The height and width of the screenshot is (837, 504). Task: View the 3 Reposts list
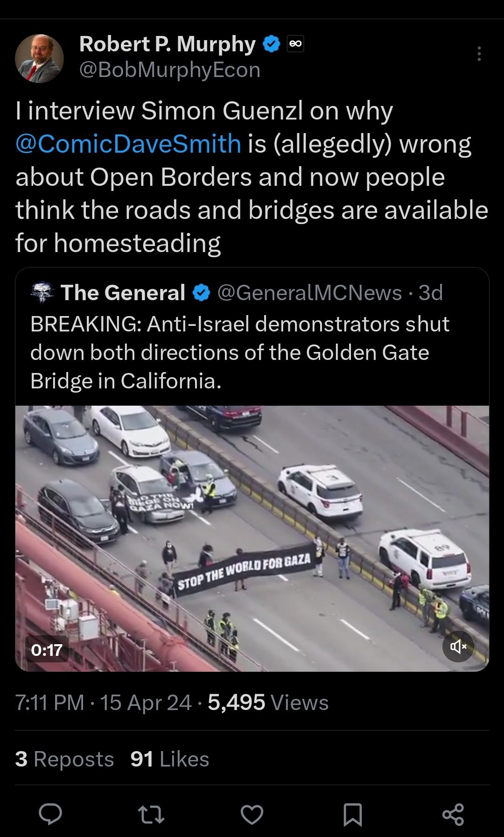coord(64,759)
